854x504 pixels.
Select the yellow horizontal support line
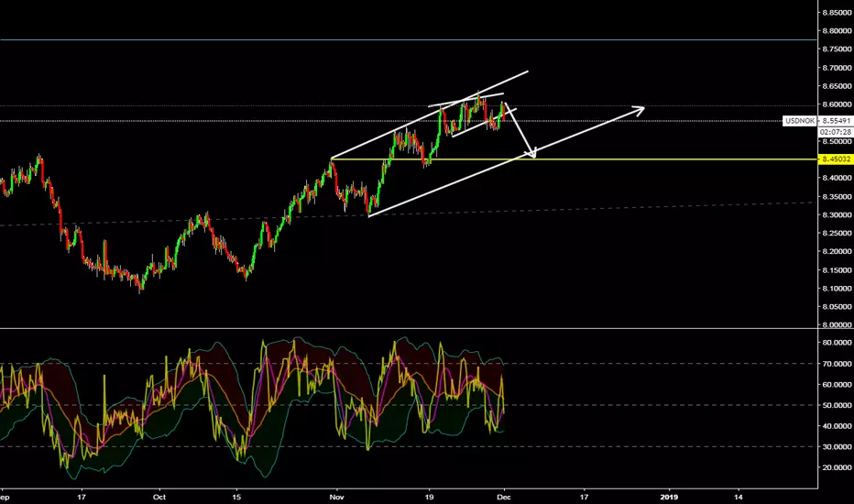tap(575, 159)
